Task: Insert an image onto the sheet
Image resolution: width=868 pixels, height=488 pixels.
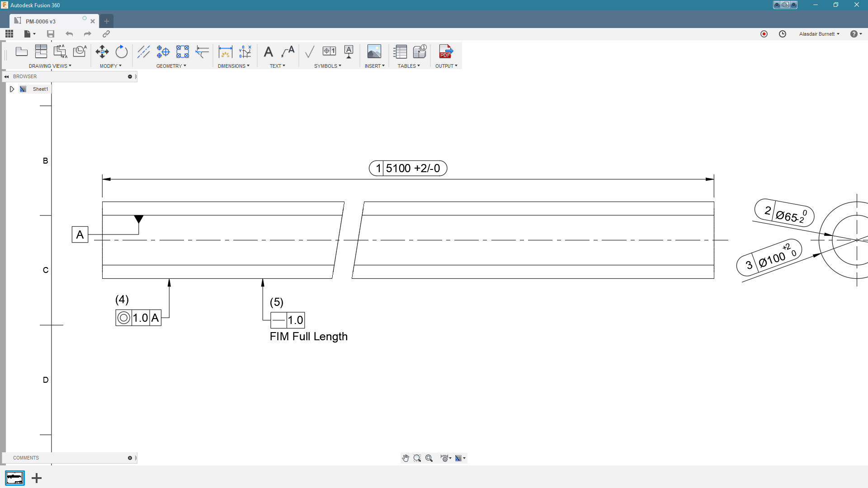Action: pos(374,52)
